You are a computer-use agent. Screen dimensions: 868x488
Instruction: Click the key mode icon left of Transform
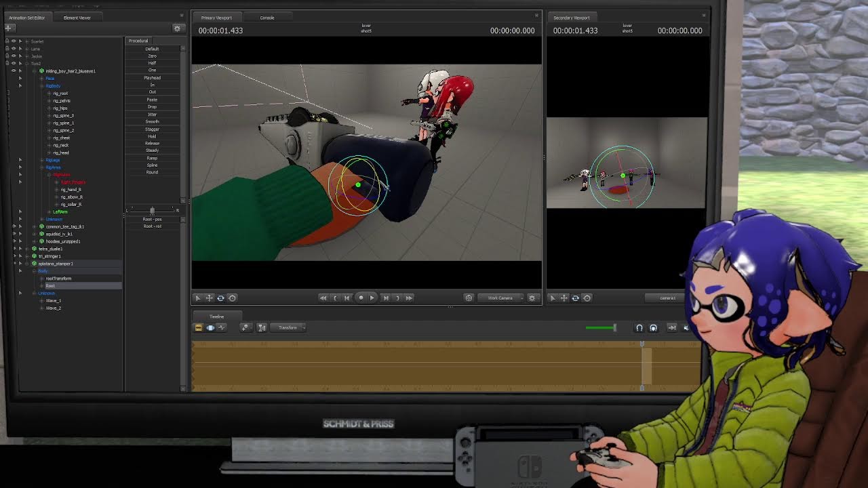[245, 327]
